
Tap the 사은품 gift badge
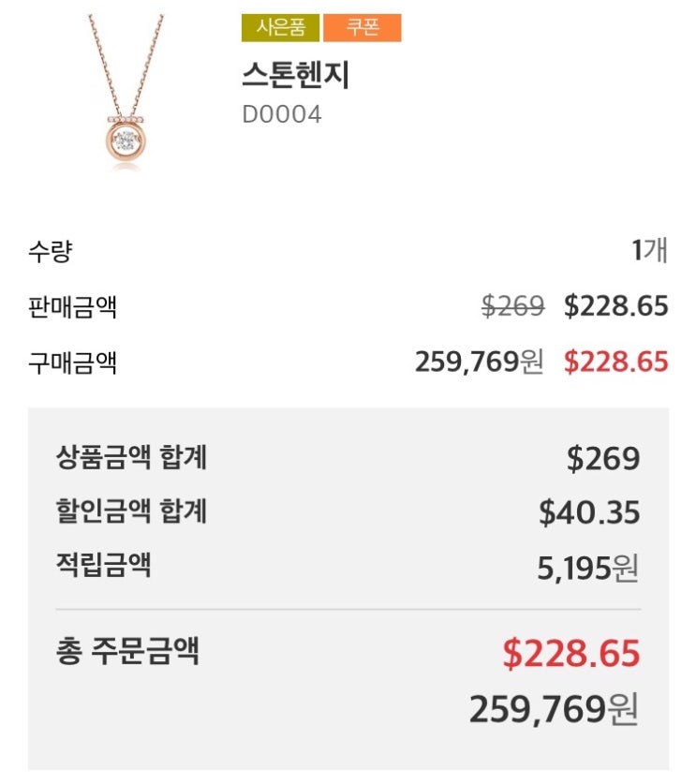pos(280,28)
